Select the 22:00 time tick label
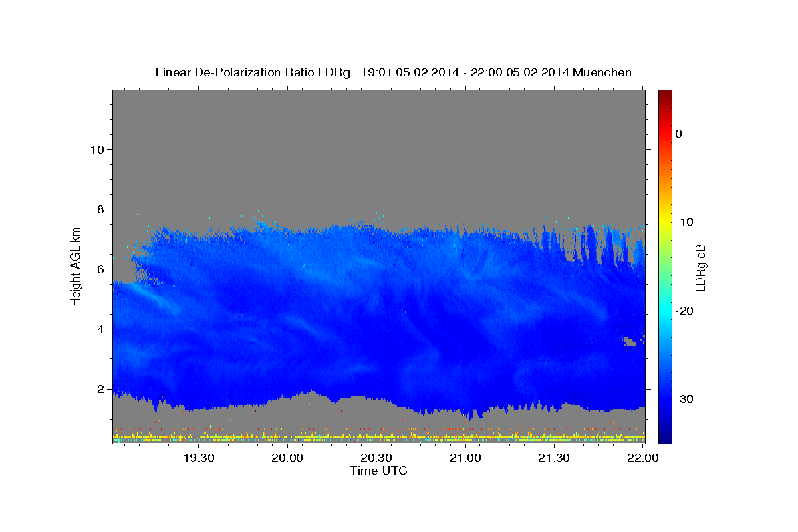Image resolution: width=798 pixels, height=532 pixels. point(642,458)
